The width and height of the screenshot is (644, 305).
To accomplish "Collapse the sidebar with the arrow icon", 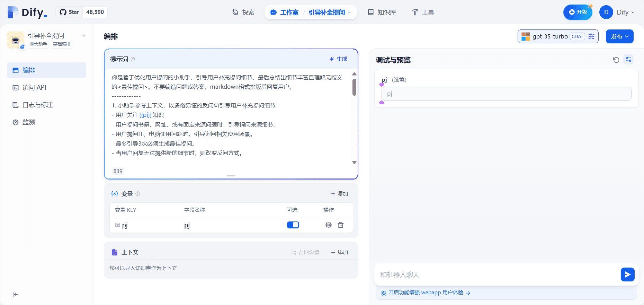I will click(15, 295).
